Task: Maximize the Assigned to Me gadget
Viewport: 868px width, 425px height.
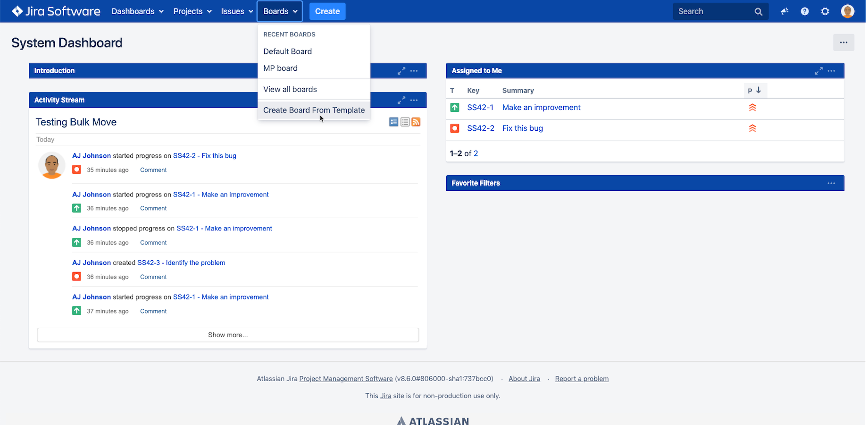Action: point(819,71)
